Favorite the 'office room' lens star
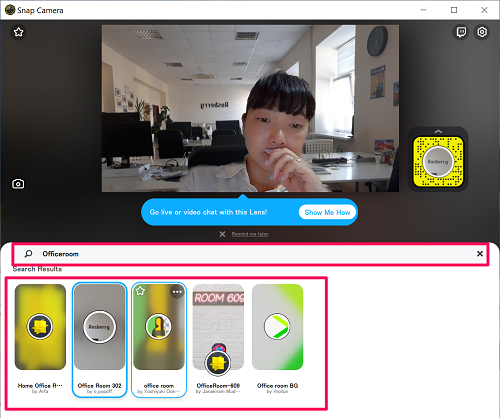 140,291
